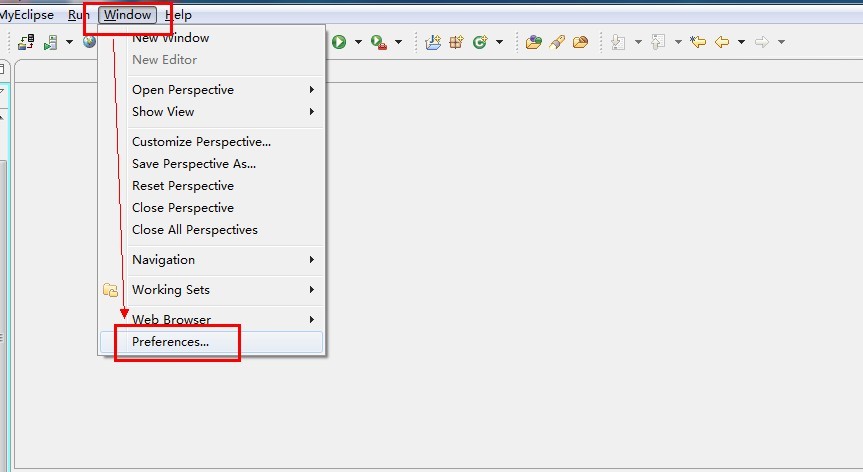
Task: Click the green Run button icon
Action: pos(339,42)
